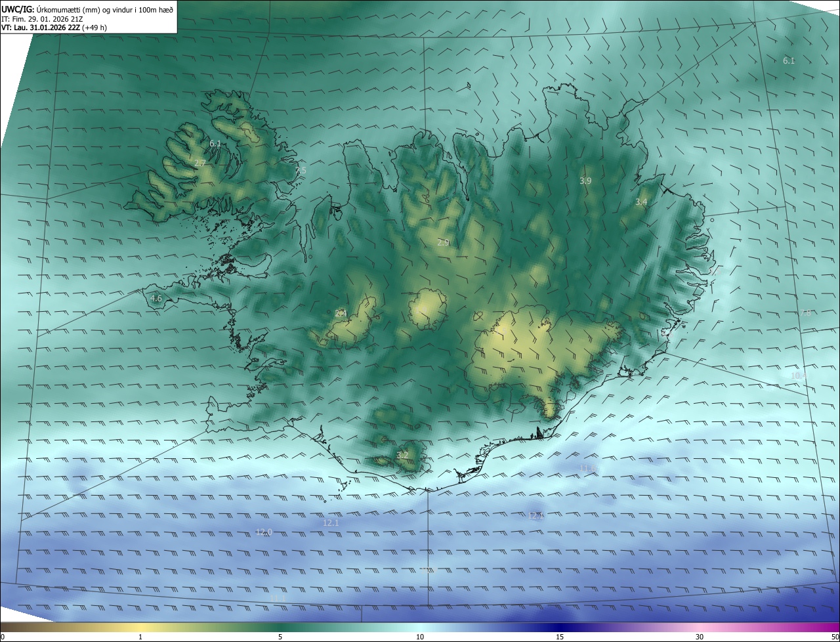This screenshot has width=840, height=642.
Task: Click the 50 tick on the colour scale
Action: coord(835,637)
